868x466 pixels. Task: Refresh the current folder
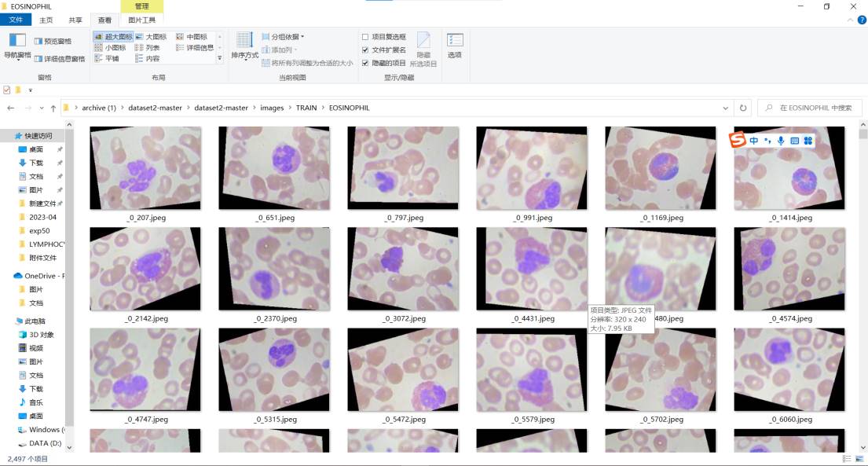pos(743,108)
